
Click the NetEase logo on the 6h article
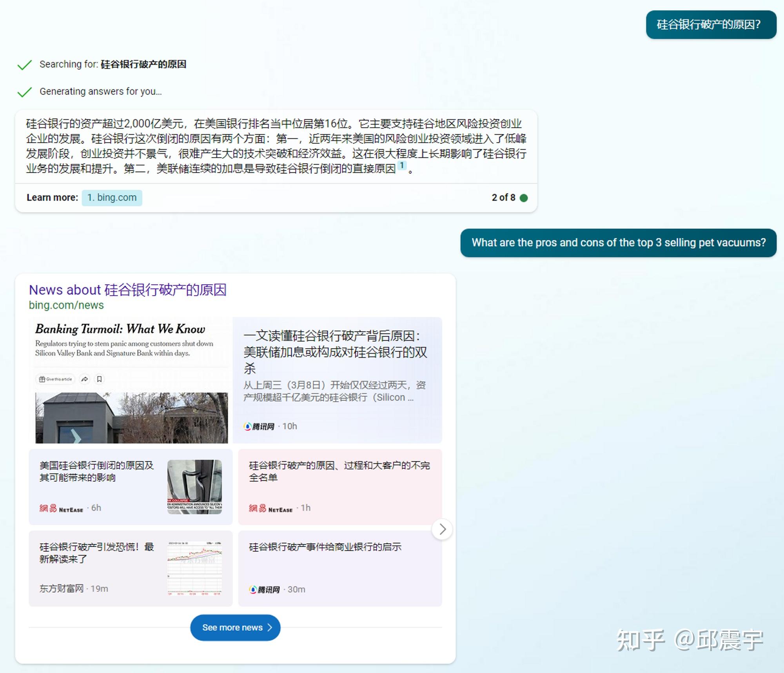[62, 508]
